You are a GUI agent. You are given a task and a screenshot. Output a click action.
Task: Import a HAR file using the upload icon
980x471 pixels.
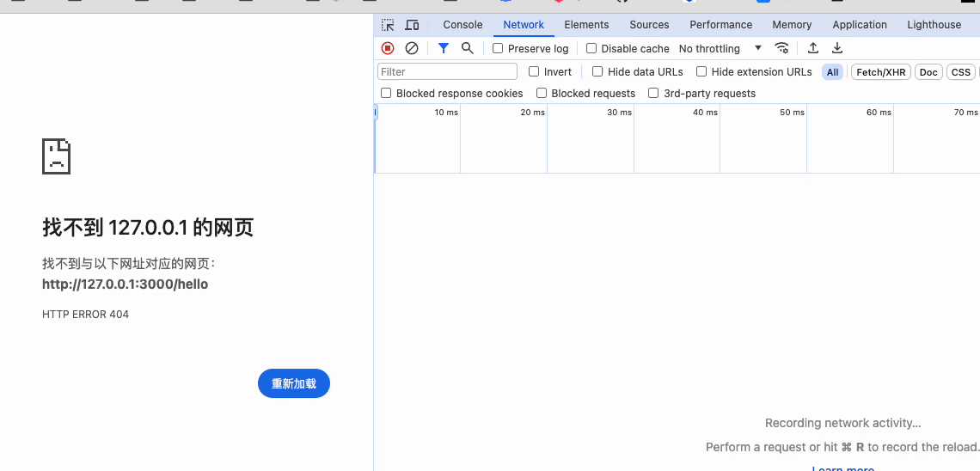click(x=813, y=48)
